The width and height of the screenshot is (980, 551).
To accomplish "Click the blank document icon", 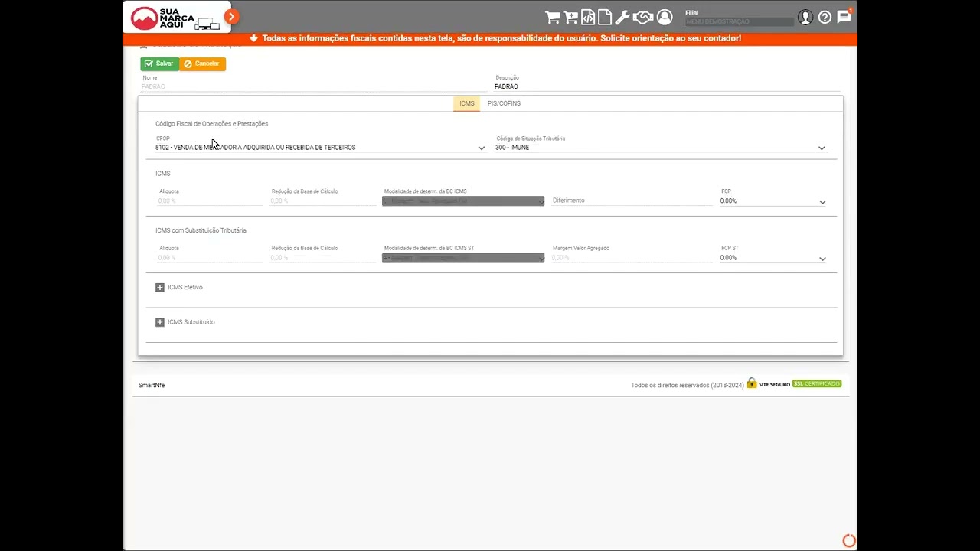I will [605, 17].
